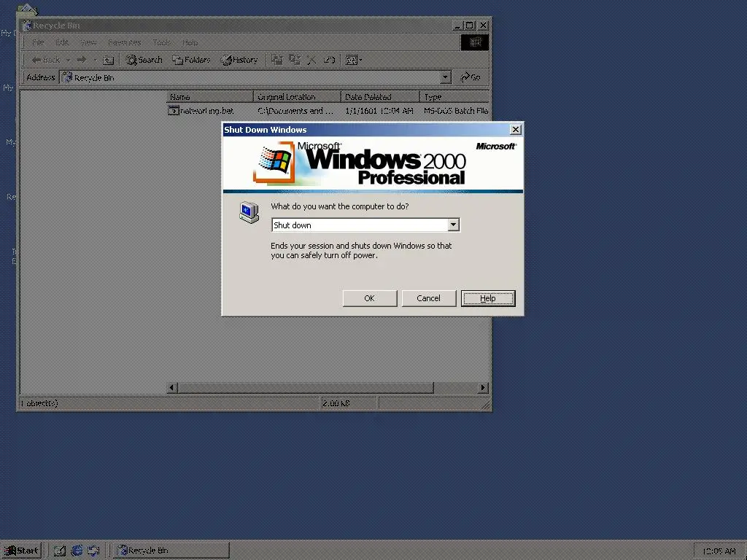This screenshot has height=560, width=747.
Task: Minimize the Recycle Bin window
Action: (458, 26)
